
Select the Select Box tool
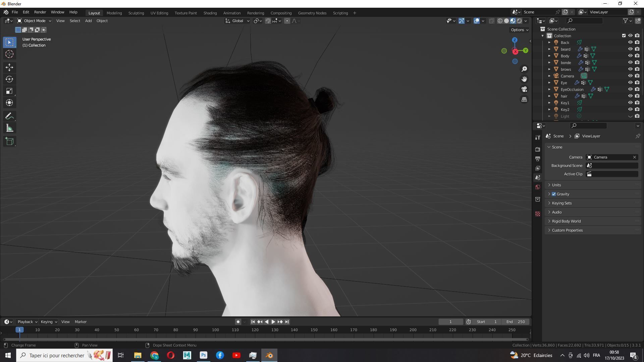click(x=9, y=42)
